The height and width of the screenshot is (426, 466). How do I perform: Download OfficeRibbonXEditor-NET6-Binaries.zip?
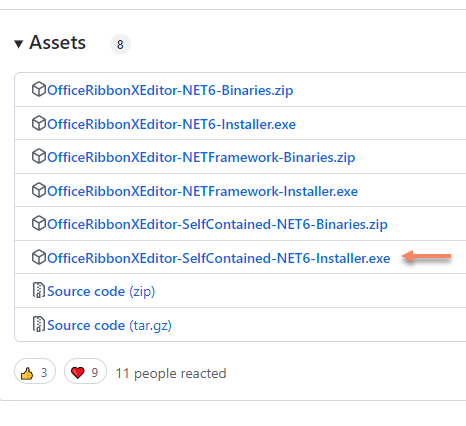coord(170,90)
